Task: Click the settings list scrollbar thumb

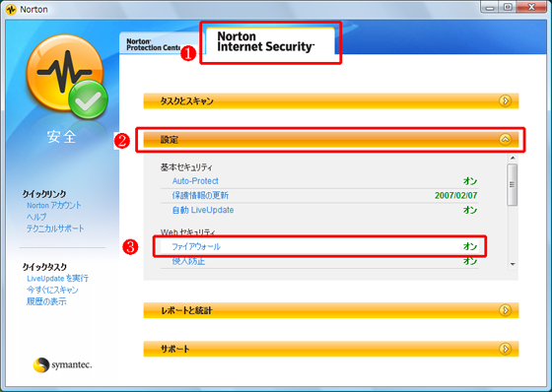Action: click(513, 184)
